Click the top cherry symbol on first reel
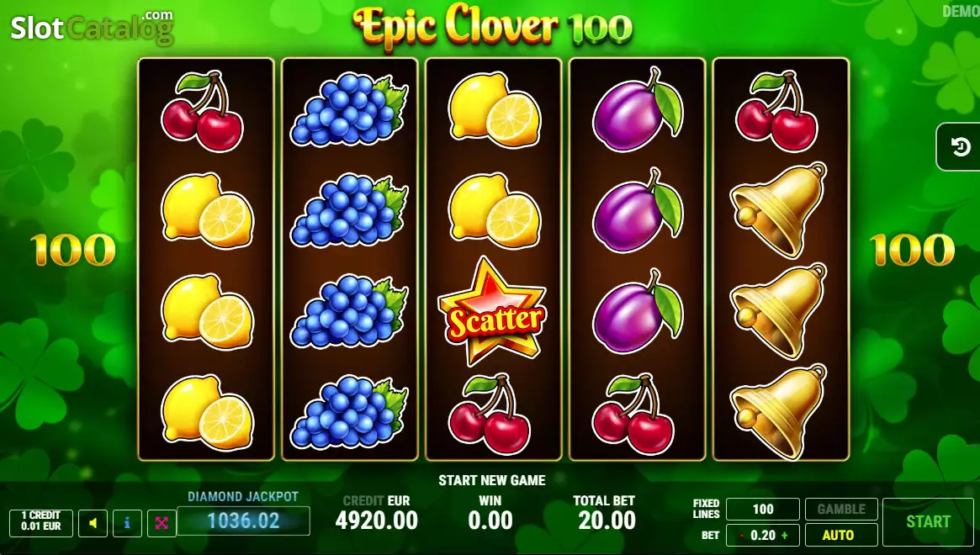Image resolution: width=980 pixels, height=555 pixels. pyautogui.click(x=203, y=111)
